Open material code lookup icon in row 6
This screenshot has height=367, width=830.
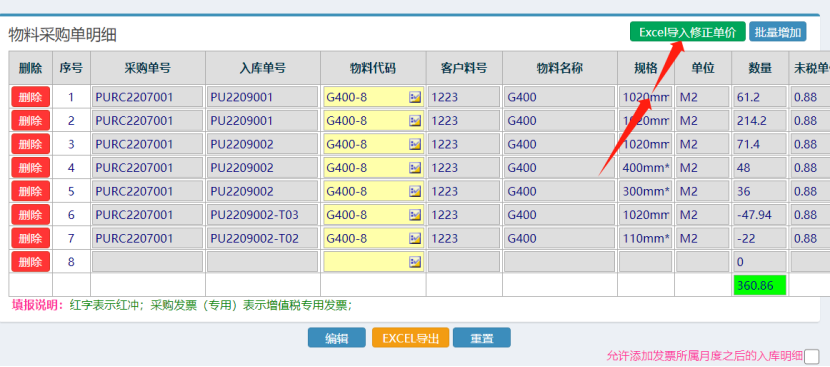coord(415,215)
